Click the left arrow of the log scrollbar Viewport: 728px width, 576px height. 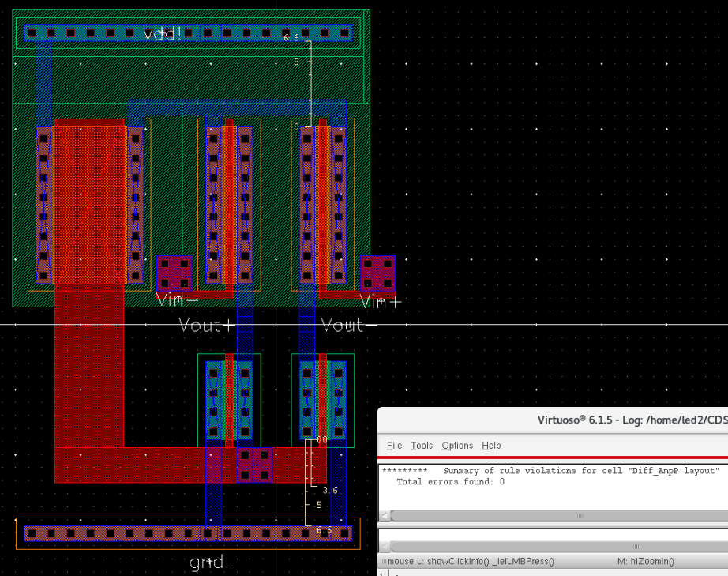(x=385, y=514)
